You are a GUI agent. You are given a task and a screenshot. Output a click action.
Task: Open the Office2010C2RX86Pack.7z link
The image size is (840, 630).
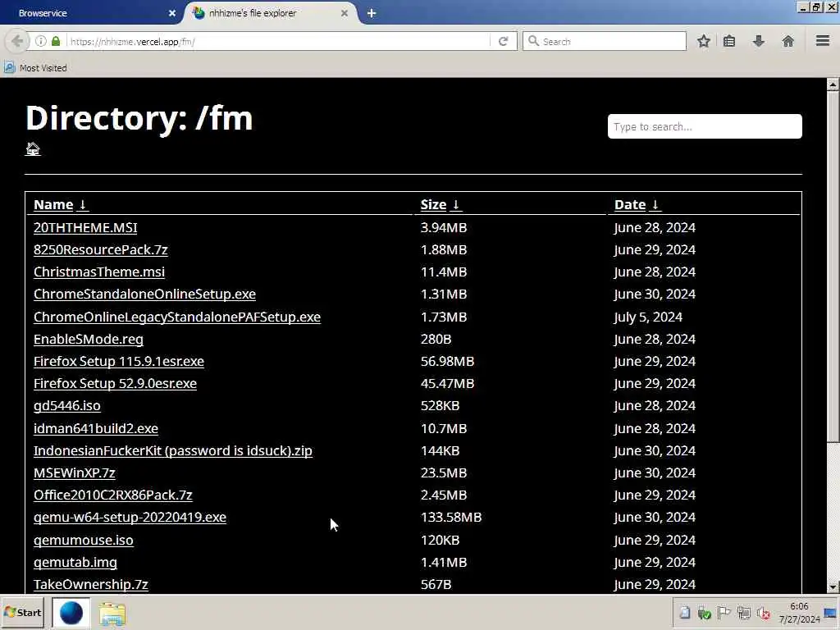[113, 495]
